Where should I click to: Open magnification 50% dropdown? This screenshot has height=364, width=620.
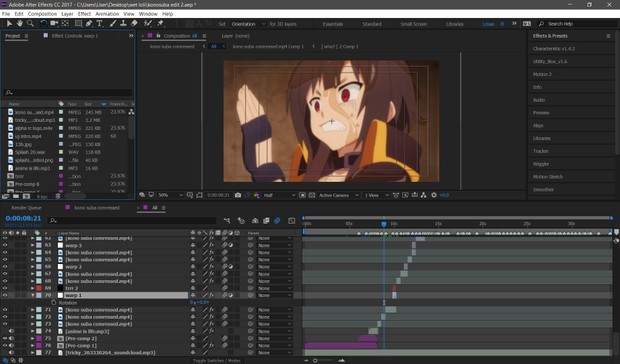[x=171, y=195]
